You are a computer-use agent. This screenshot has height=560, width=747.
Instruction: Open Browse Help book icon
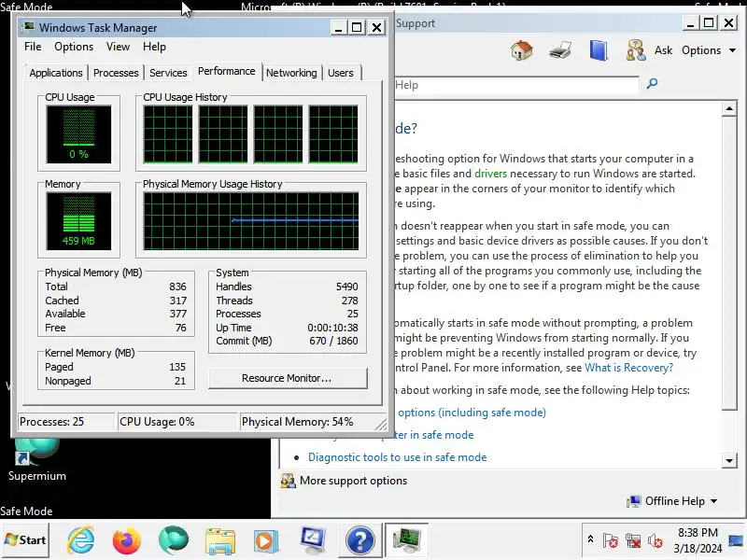(x=599, y=50)
